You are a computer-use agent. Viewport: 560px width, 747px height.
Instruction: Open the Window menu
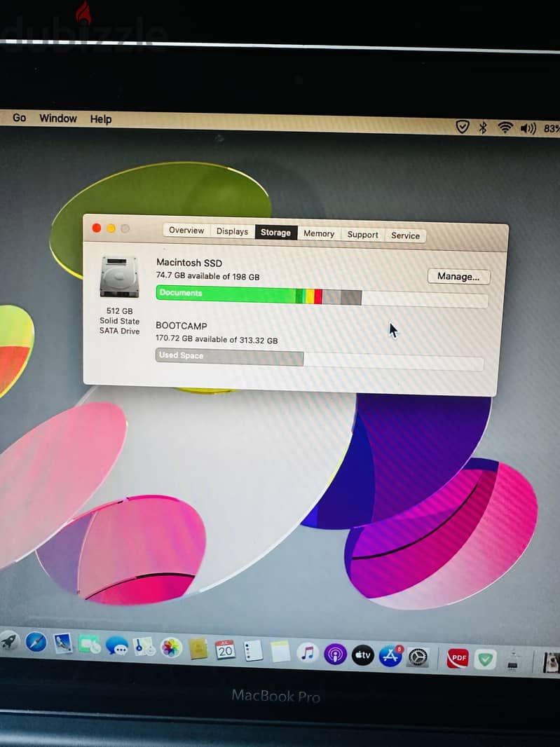[x=58, y=118]
